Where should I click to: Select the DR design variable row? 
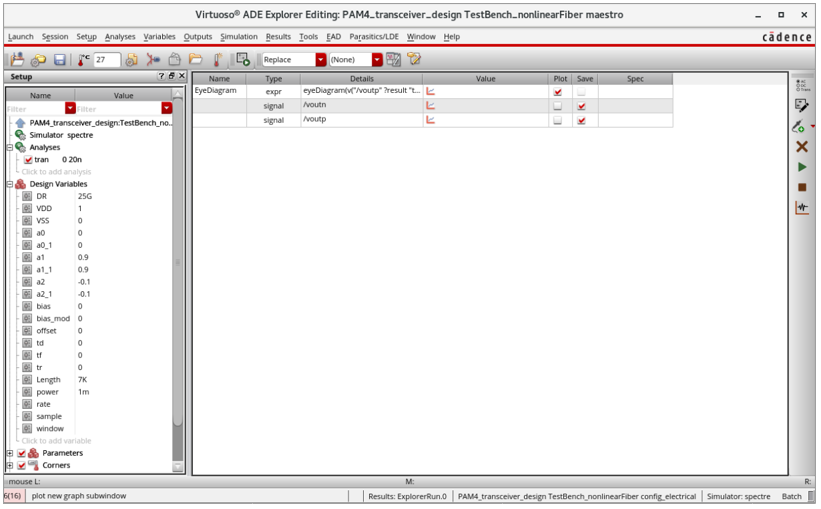coord(96,196)
